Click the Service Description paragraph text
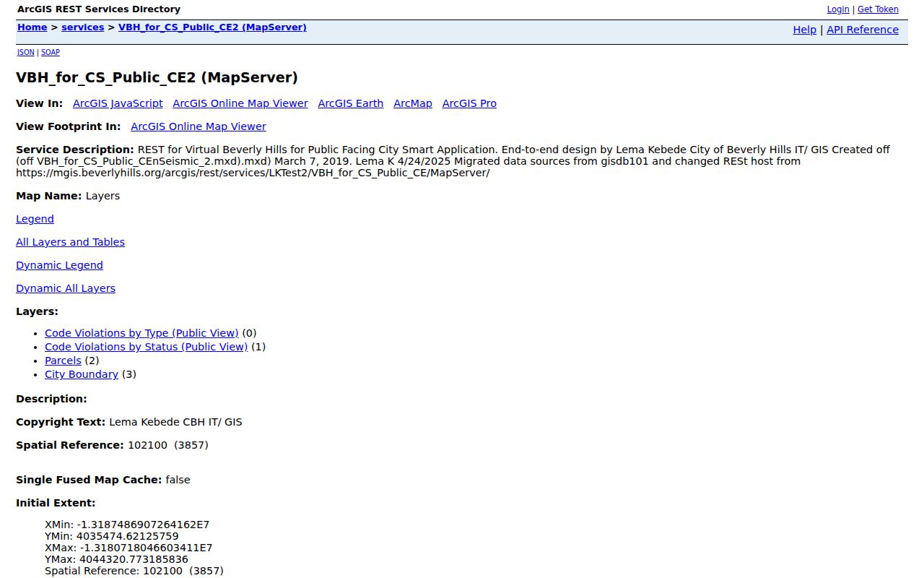 coord(453,161)
